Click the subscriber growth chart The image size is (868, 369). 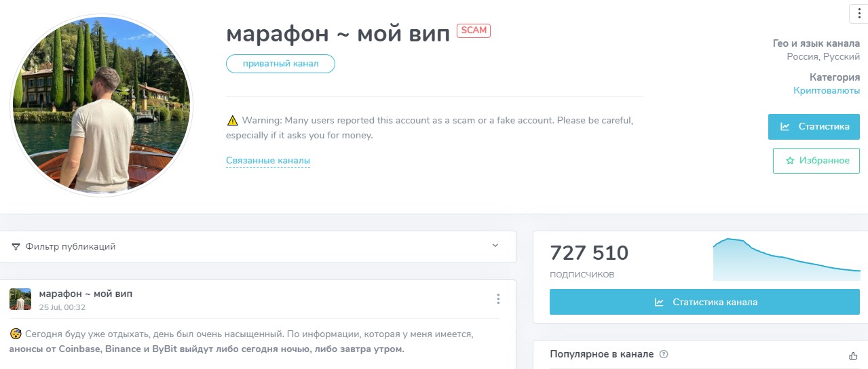pos(786,260)
